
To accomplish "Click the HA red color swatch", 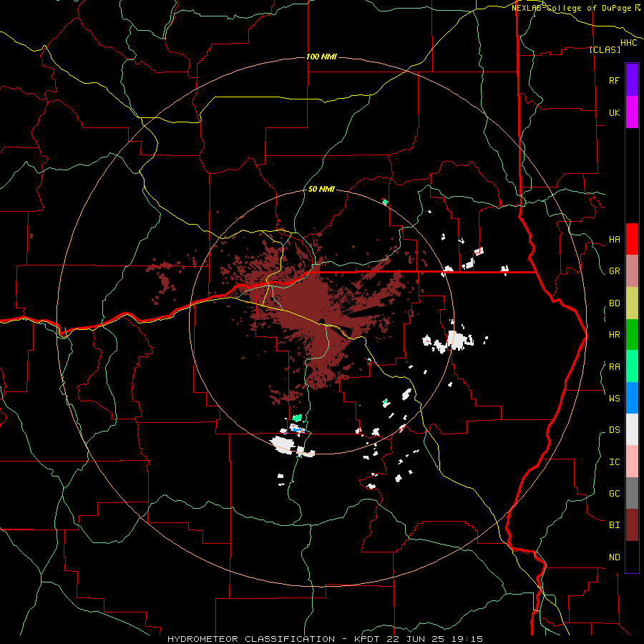I will click(x=632, y=239).
